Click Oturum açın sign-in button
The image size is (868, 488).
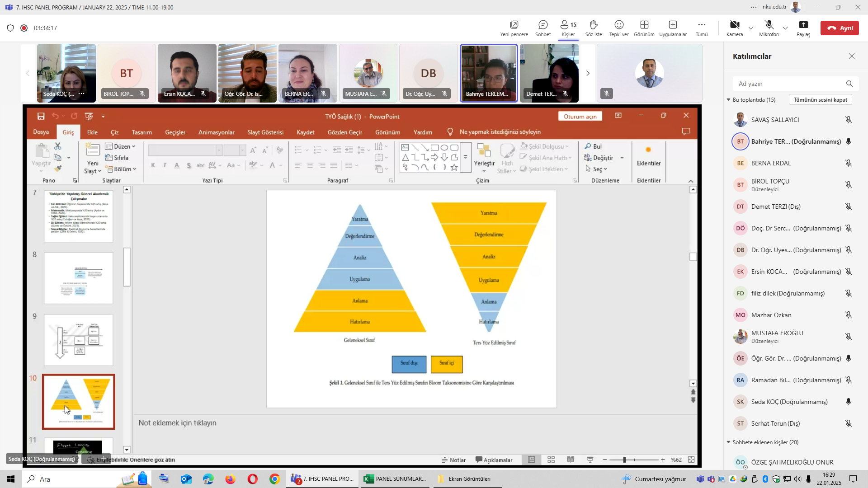coord(580,116)
